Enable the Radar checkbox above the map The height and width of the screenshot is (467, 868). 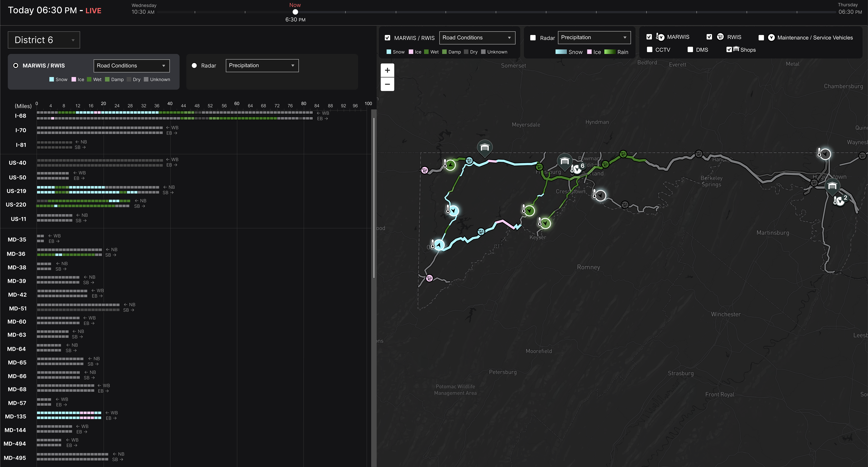coord(533,38)
